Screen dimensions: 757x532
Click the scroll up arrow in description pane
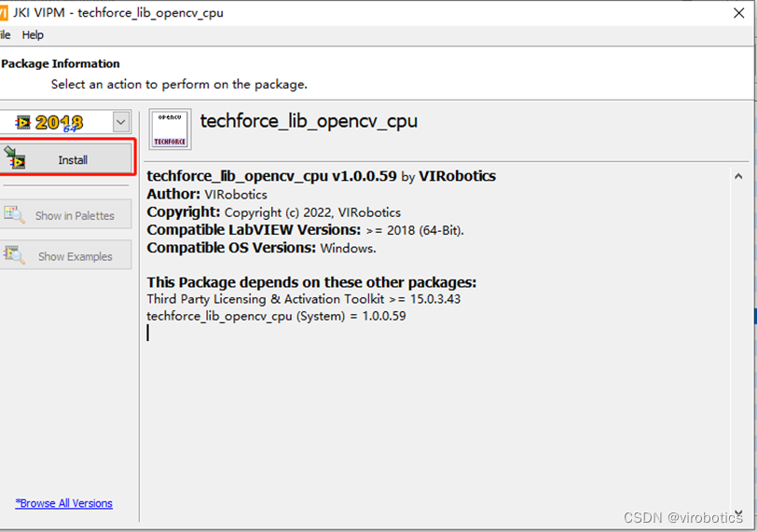pyautogui.click(x=738, y=176)
